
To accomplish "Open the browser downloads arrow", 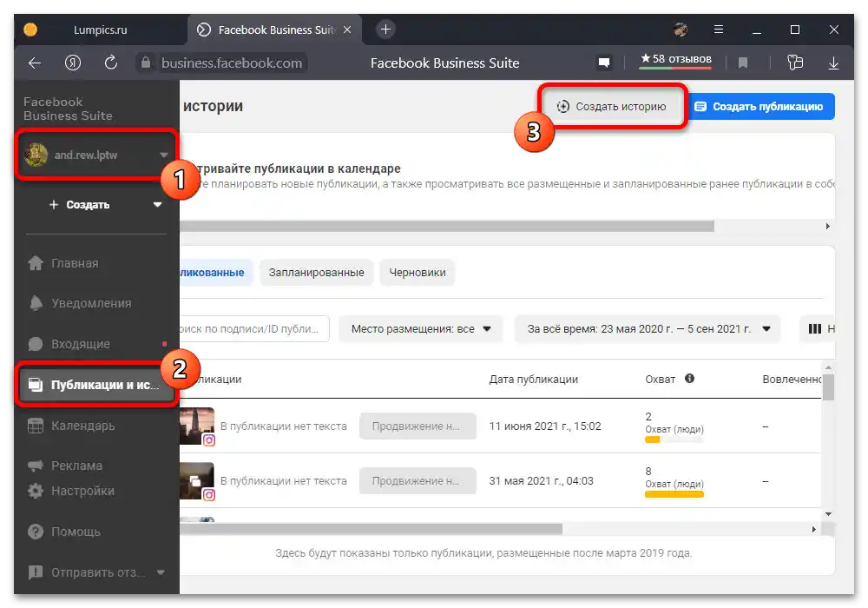I will (833, 63).
